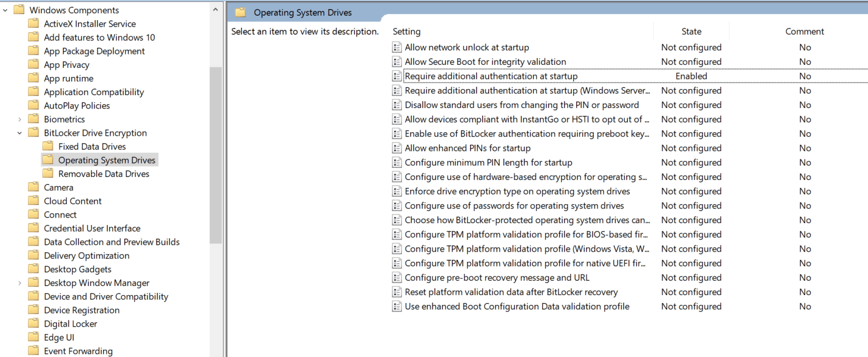This screenshot has width=868, height=357.
Task: Select Configure use of hardware-based encryption policy
Action: tap(526, 177)
